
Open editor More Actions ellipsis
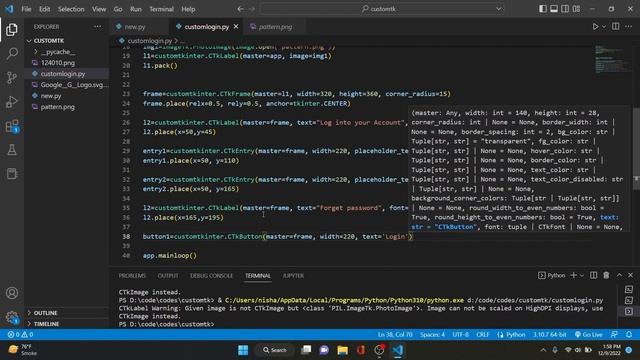629,27
